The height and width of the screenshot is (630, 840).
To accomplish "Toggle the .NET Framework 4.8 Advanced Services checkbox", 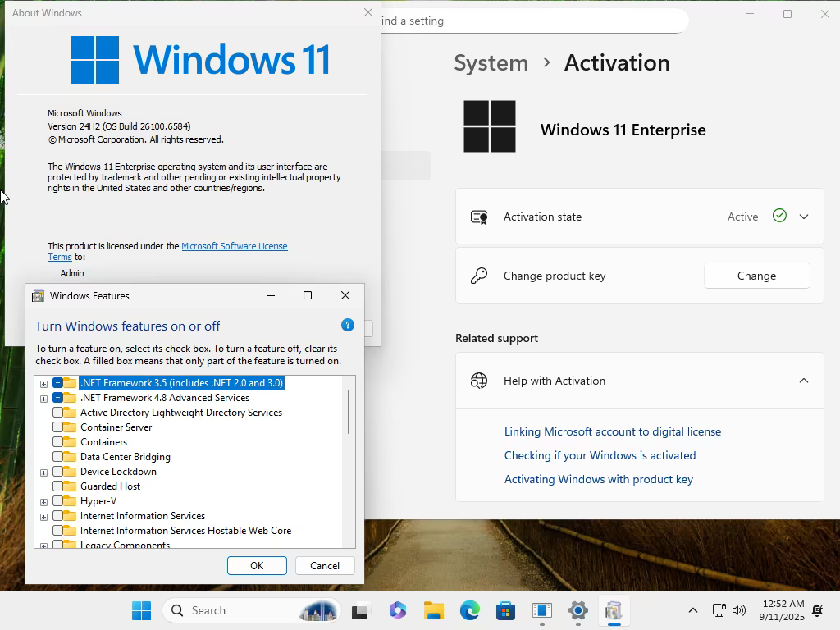I will [x=58, y=398].
